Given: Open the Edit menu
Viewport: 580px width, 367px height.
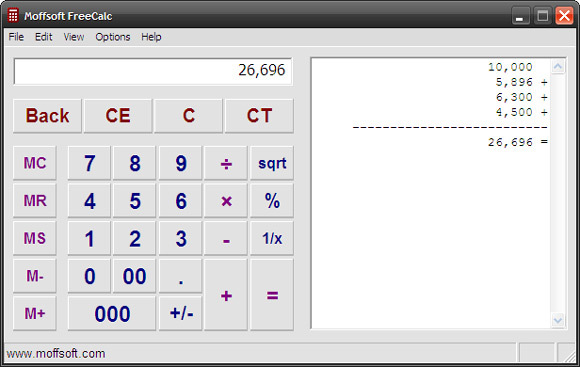Looking at the screenshot, I should click(44, 37).
